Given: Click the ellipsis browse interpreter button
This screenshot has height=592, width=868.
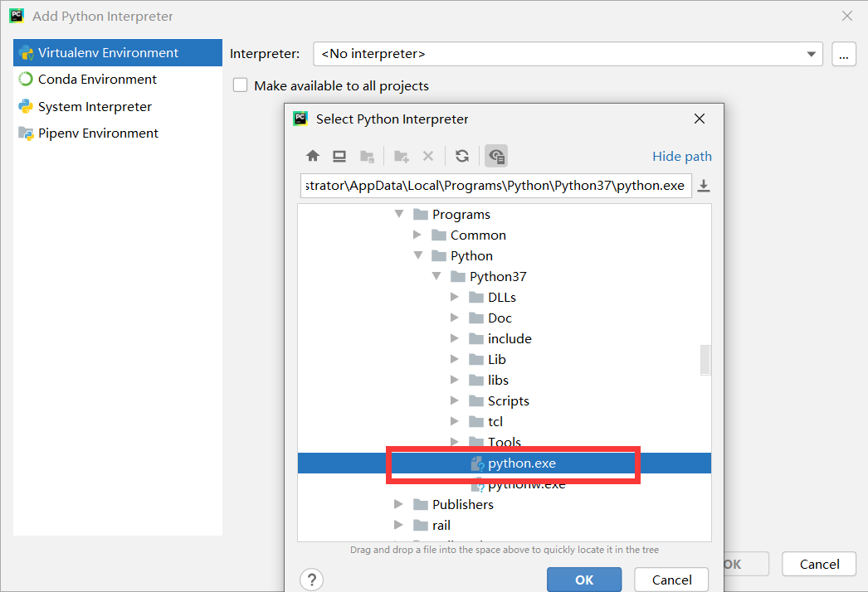Looking at the screenshot, I should 844,54.
